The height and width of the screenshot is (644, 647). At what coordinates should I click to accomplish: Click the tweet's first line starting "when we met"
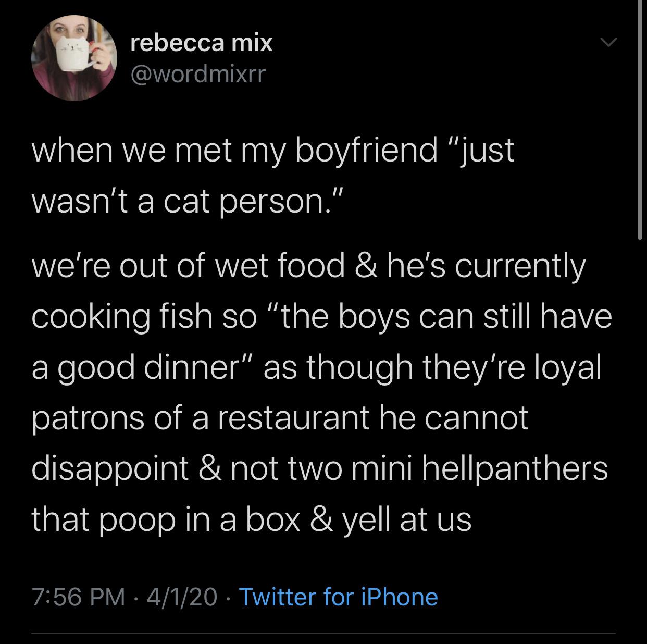point(272,150)
